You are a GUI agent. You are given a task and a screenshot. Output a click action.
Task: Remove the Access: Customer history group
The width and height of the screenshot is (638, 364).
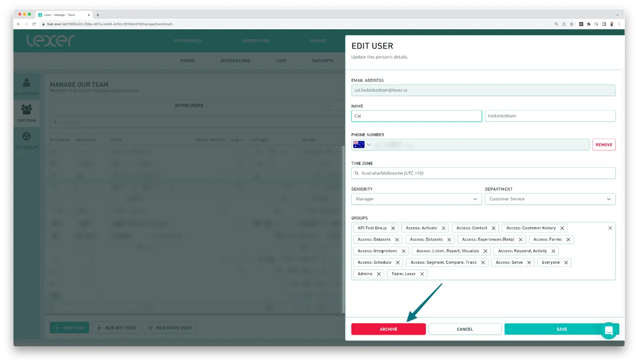562,228
